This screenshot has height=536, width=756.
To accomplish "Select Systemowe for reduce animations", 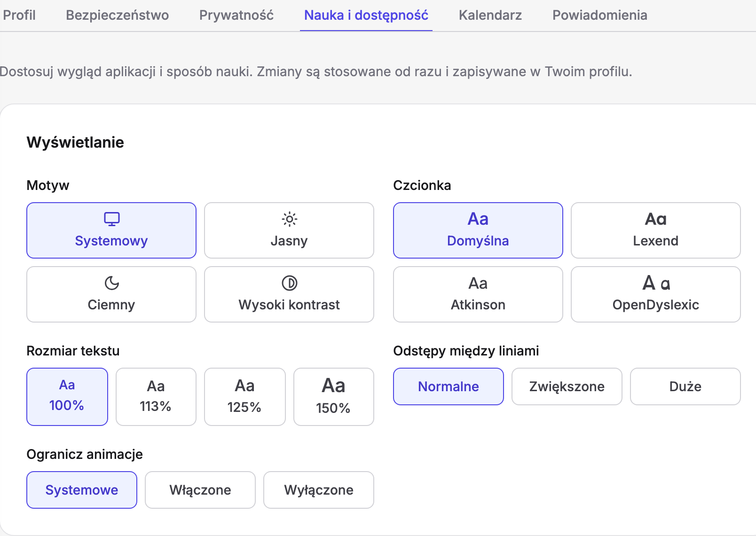I will (x=82, y=490).
